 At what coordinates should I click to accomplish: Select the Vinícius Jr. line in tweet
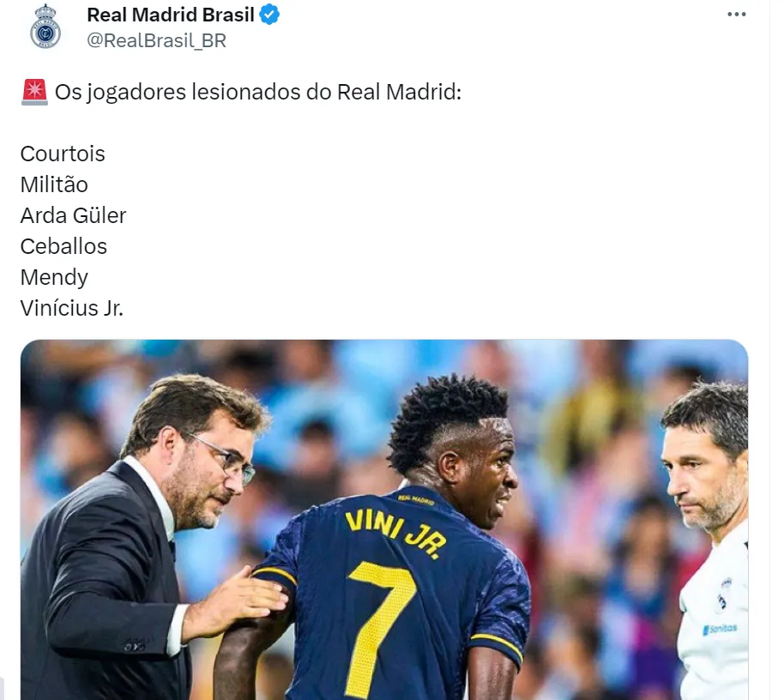click(71, 308)
